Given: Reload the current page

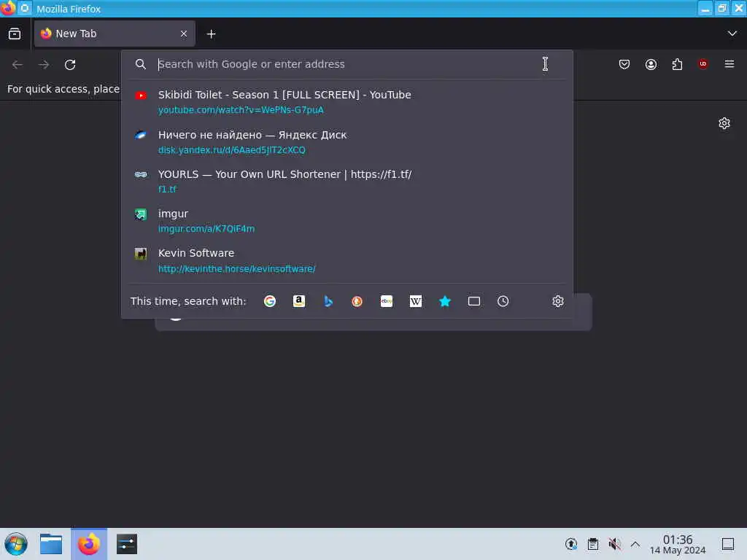Looking at the screenshot, I should [70, 64].
